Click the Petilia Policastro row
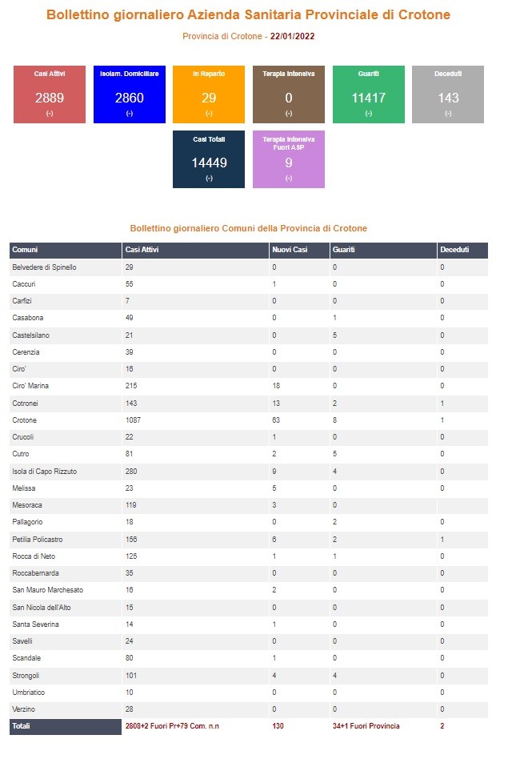Viewport: 532px width, 763px height. click(x=249, y=540)
